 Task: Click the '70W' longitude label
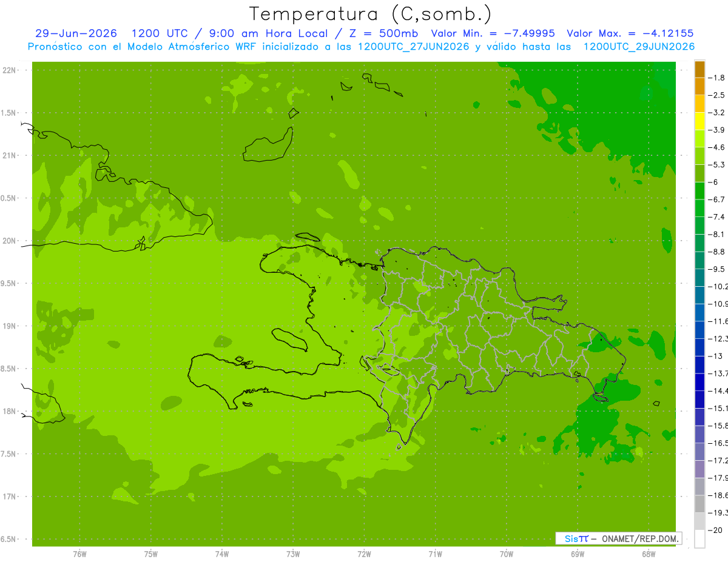pyautogui.click(x=507, y=553)
